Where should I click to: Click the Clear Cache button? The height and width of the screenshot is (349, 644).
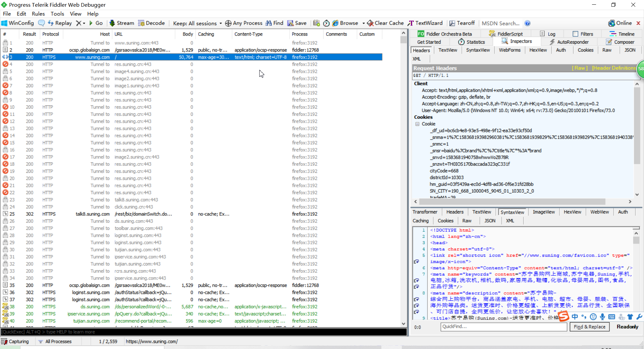[385, 23]
